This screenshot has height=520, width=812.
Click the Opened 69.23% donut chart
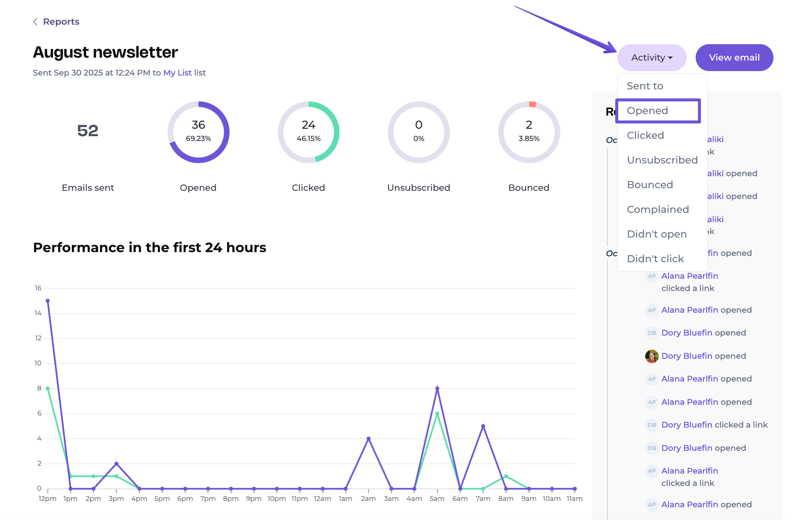coord(198,132)
